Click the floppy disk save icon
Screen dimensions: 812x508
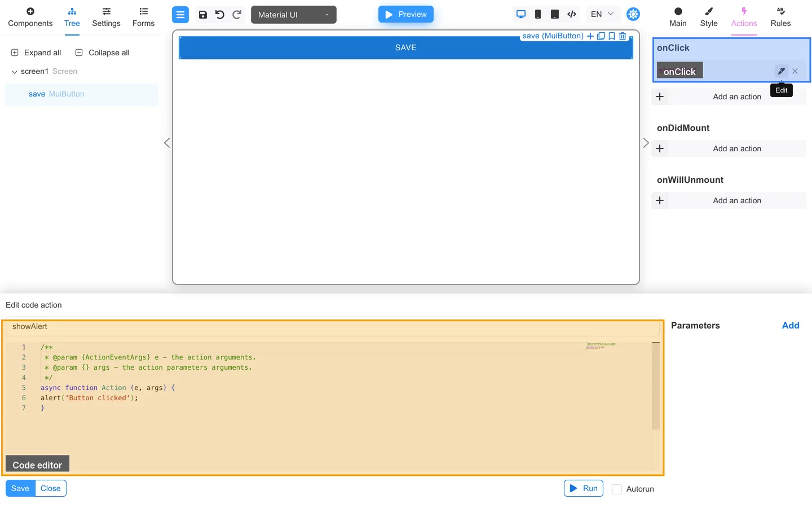tap(203, 15)
